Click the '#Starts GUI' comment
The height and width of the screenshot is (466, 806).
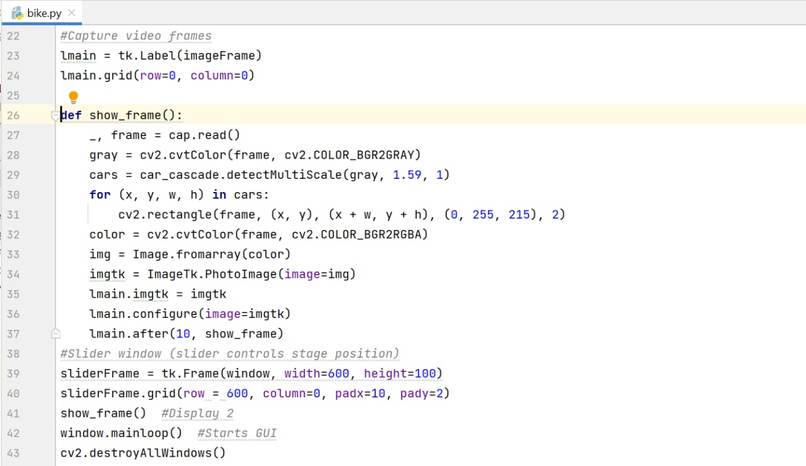coord(237,434)
